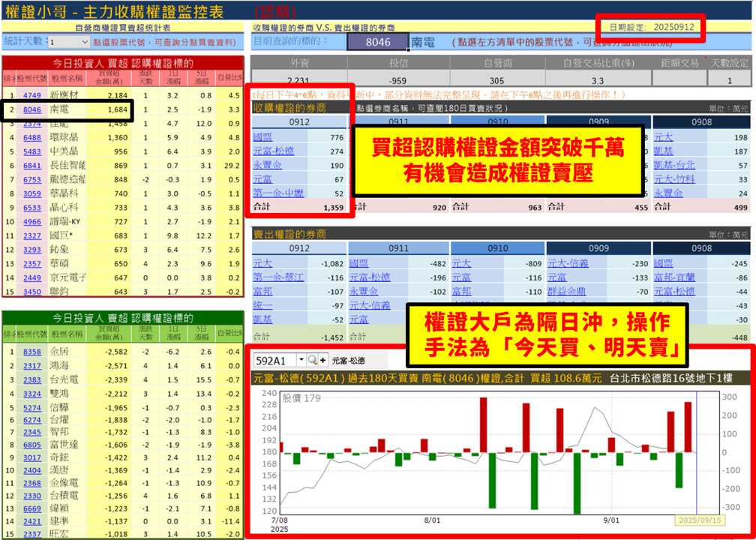
Task: Click broker 國票 in 0912 buying list
Action: 262,137
